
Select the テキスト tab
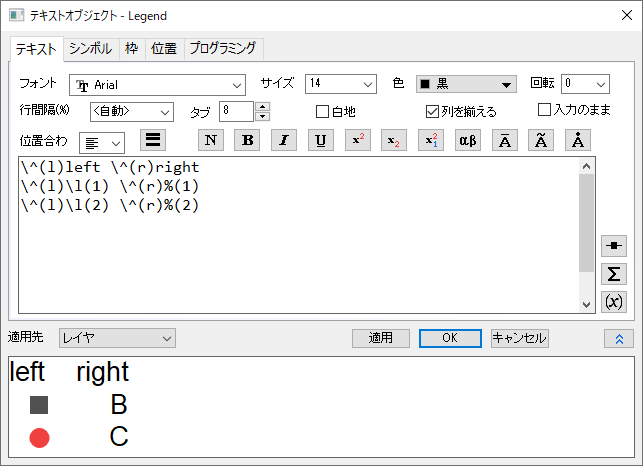pos(36,49)
